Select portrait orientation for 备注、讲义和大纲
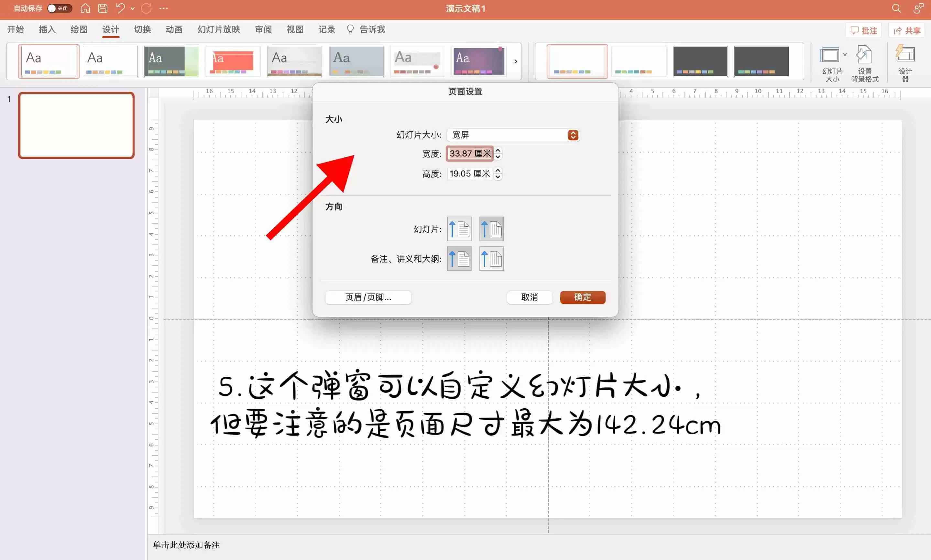This screenshot has width=931, height=560. 459,259
